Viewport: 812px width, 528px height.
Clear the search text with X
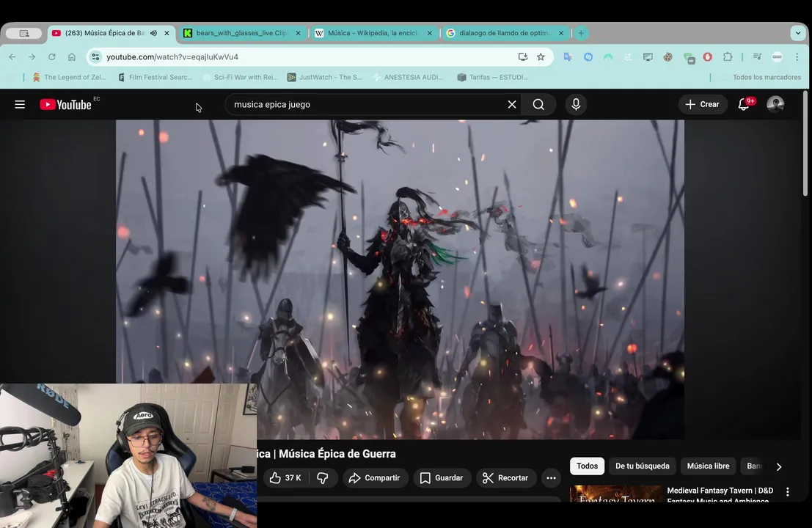(512, 105)
